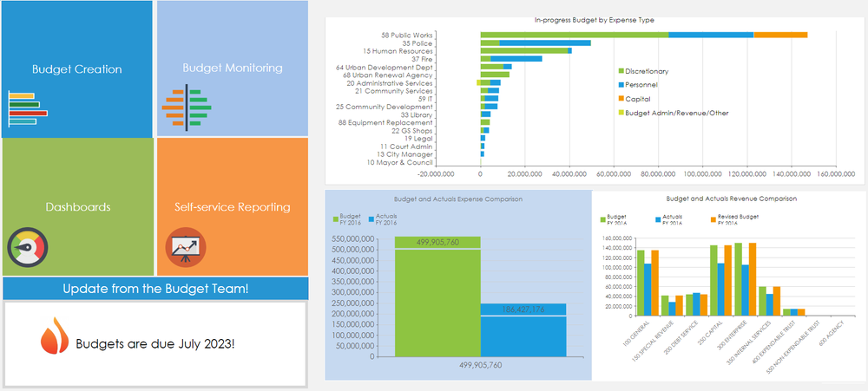Click the gauge meter icon in Dashboards
The height and width of the screenshot is (391, 868).
[x=28, y=247]
